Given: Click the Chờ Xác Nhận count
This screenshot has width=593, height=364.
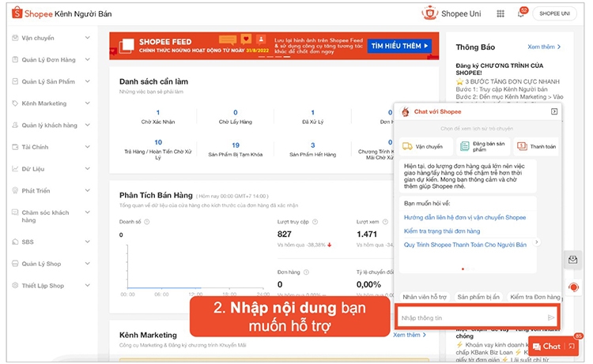Looking at the screenshot, I should 158,113.
